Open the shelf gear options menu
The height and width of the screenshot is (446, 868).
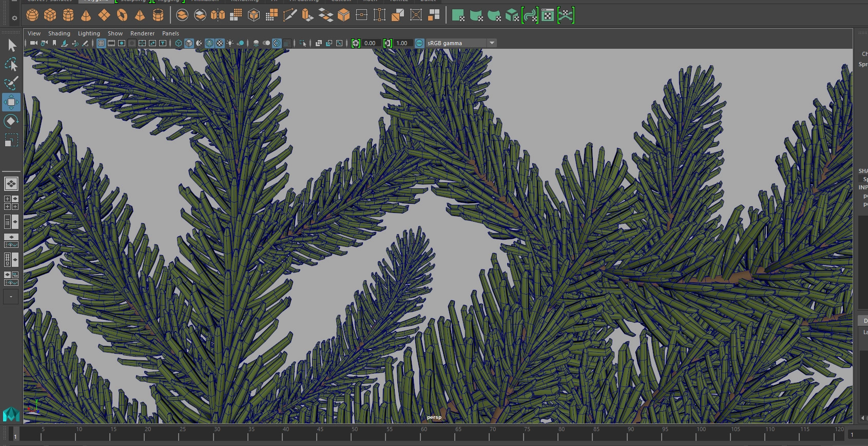tap(14, 18)
